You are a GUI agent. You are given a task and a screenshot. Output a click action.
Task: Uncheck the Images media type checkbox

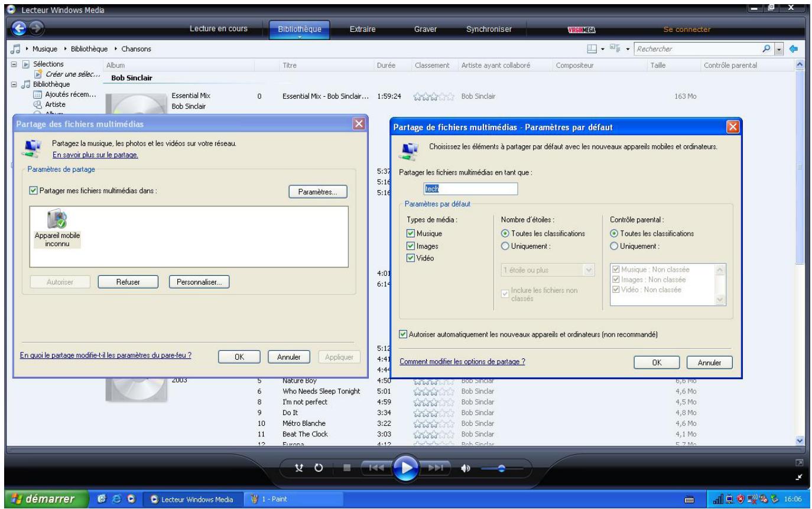[x=411, y=246]
